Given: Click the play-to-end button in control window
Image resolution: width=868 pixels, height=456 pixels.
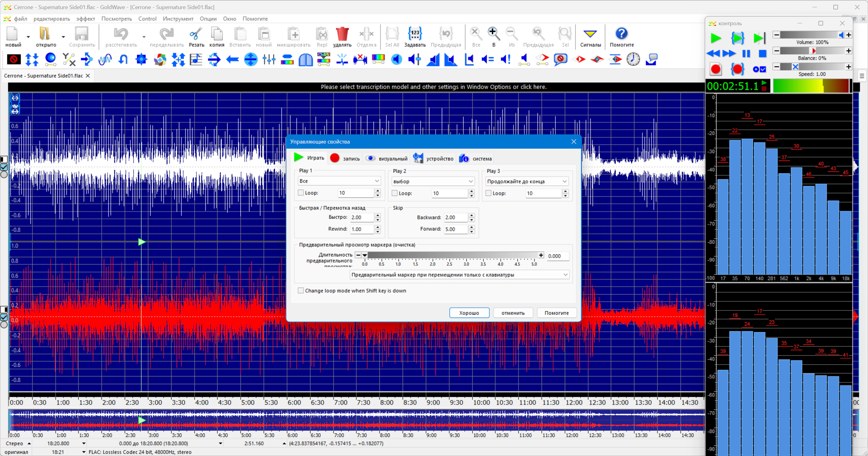Looking at the screenshot, I should click(x=759, y=38).
